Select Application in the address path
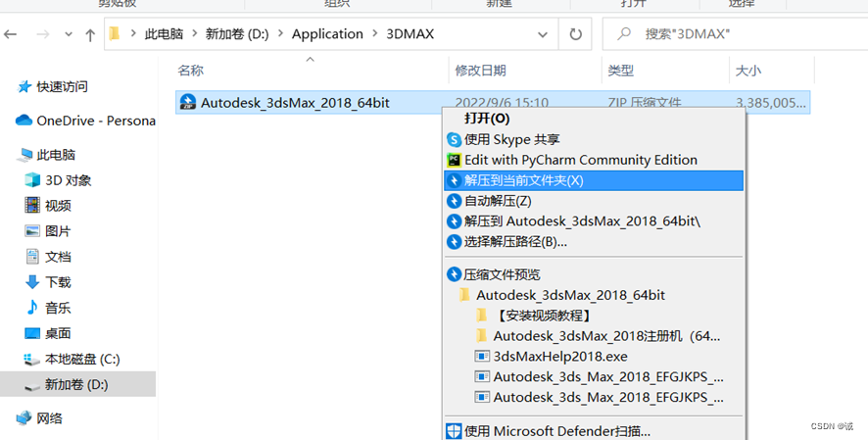This screenshot has width=868, height=440. click(x=327, y=33)
